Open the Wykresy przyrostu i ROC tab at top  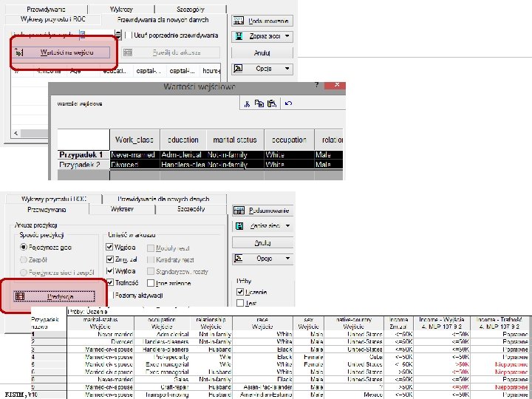click(x=53, y=19)
